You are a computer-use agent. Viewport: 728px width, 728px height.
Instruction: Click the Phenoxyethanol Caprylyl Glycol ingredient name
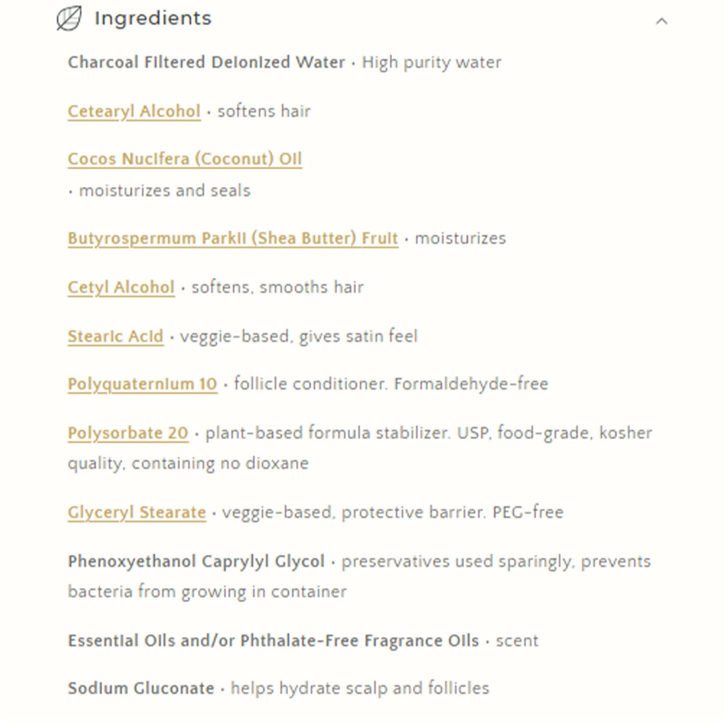(x=196, y=561)
